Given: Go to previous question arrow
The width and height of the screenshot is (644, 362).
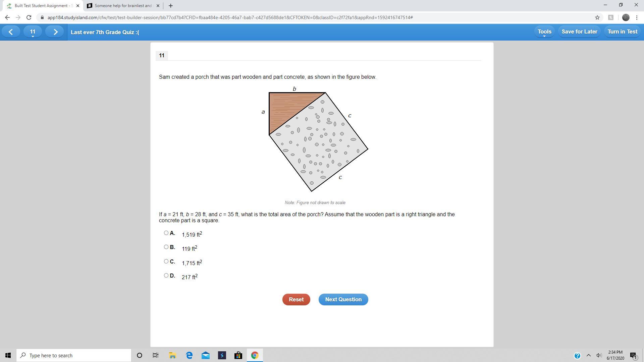Looking at the screenshot, I should (11, 32).
